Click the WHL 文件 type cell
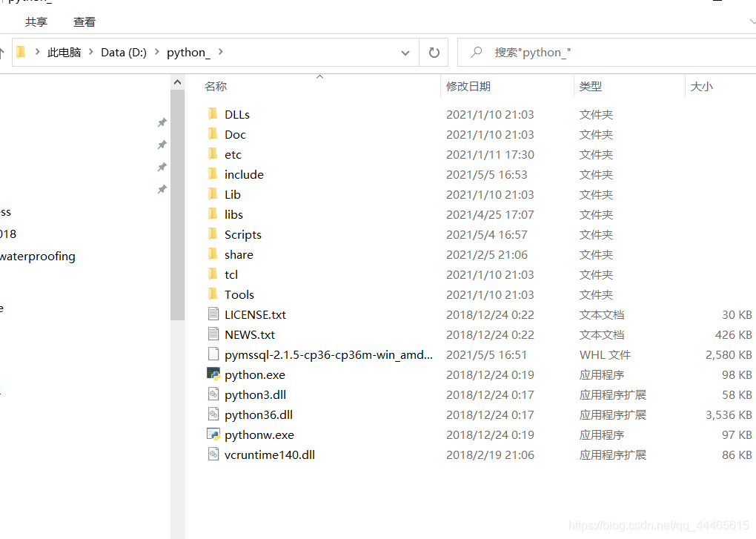This screenshot has width=756, height=539. (605, 355)
